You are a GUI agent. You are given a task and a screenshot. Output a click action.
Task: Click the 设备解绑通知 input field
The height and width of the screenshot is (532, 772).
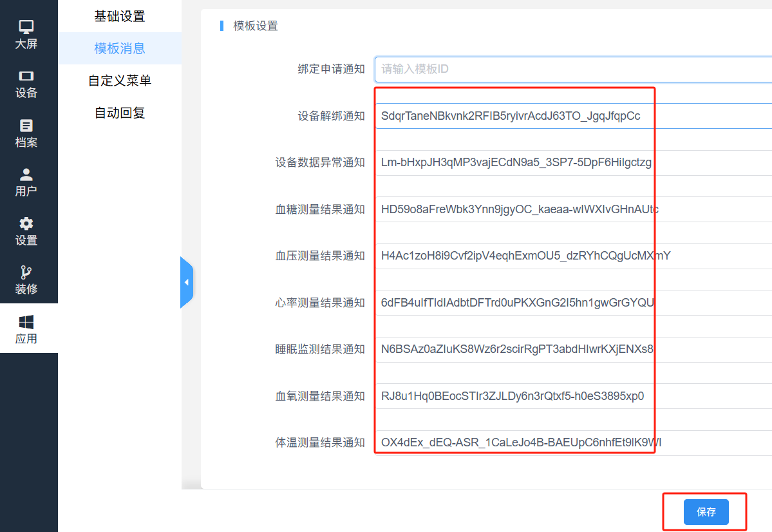tap(573, 116)
